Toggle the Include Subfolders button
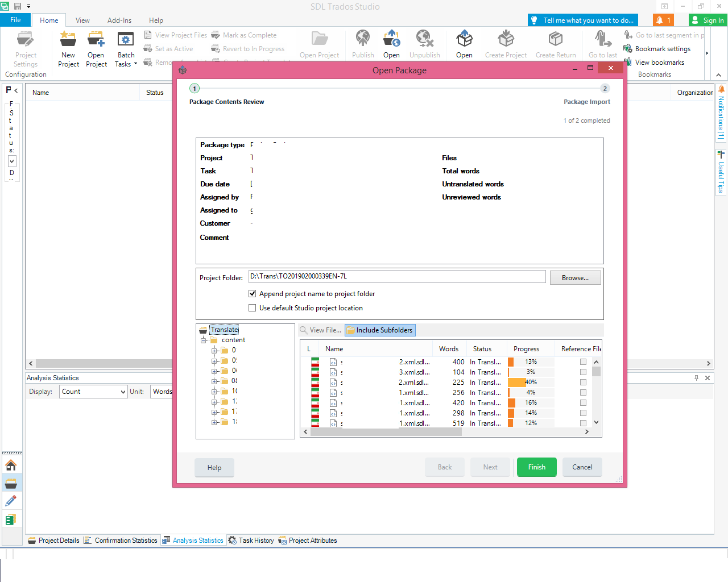This screenshot has height=582, width=728. click(x=380, y=330)
